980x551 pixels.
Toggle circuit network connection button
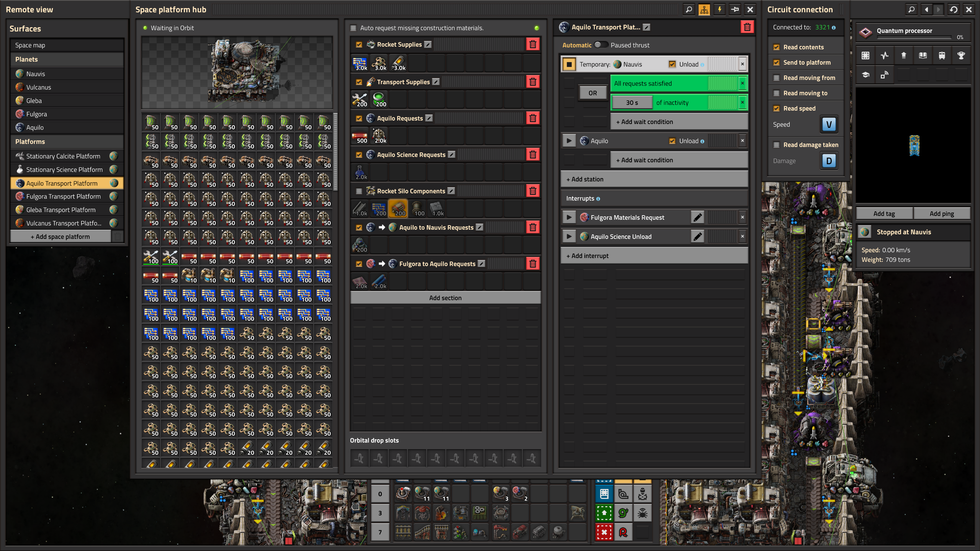(x=704, y=10)
